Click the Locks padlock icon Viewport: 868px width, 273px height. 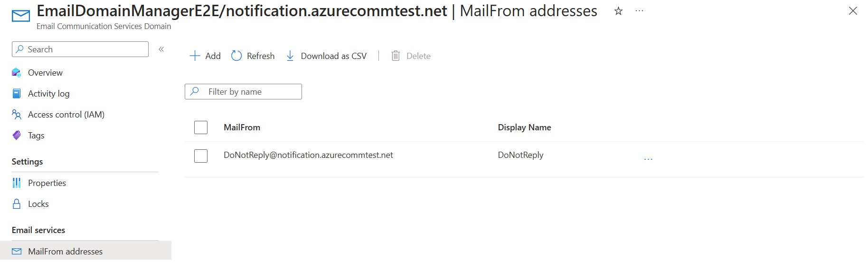(17, 204)
